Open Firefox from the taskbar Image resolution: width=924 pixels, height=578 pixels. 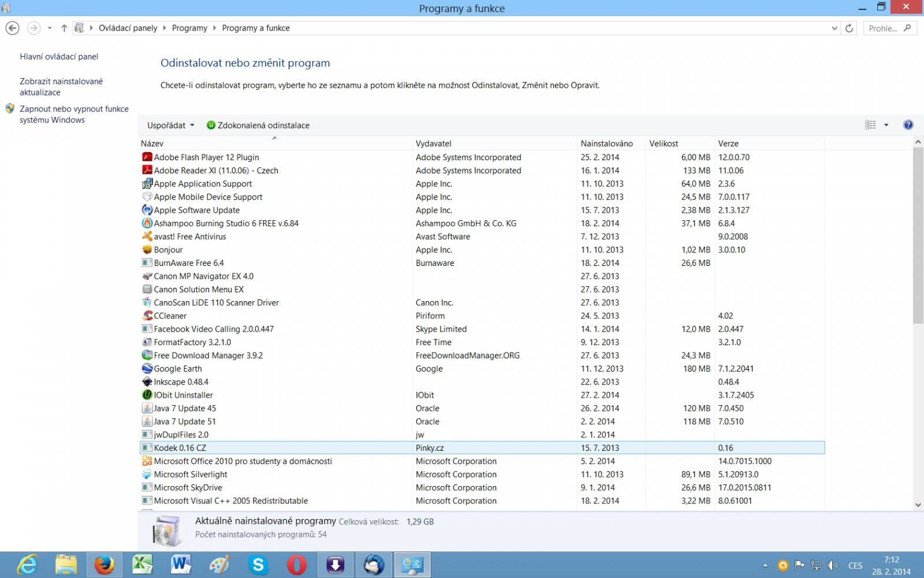[105, 565]
